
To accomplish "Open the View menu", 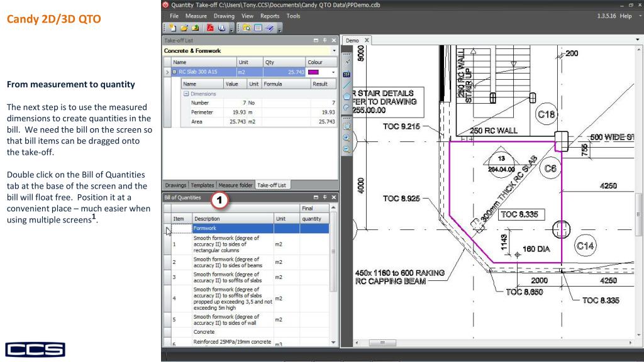I will (247, 16).
